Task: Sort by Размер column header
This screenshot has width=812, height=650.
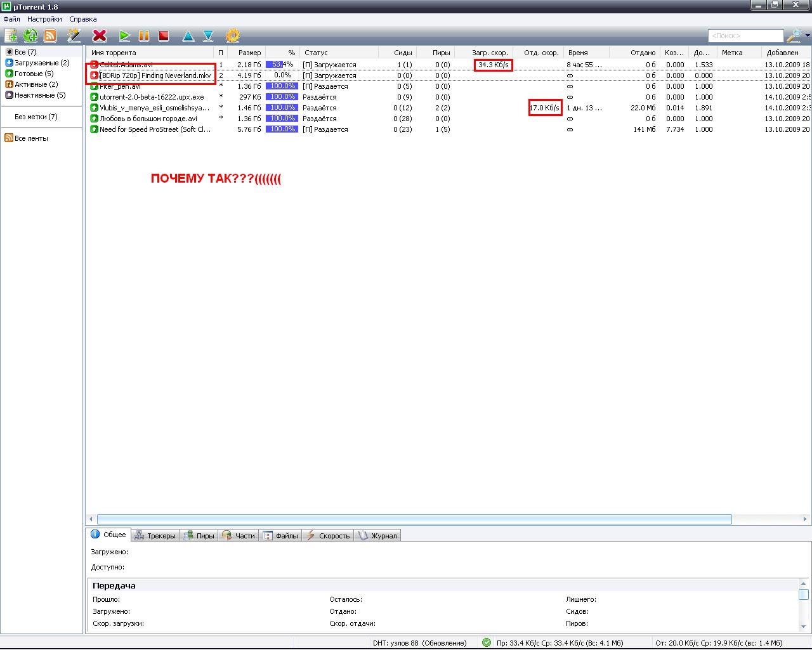Action: click(x=245, y=53)
